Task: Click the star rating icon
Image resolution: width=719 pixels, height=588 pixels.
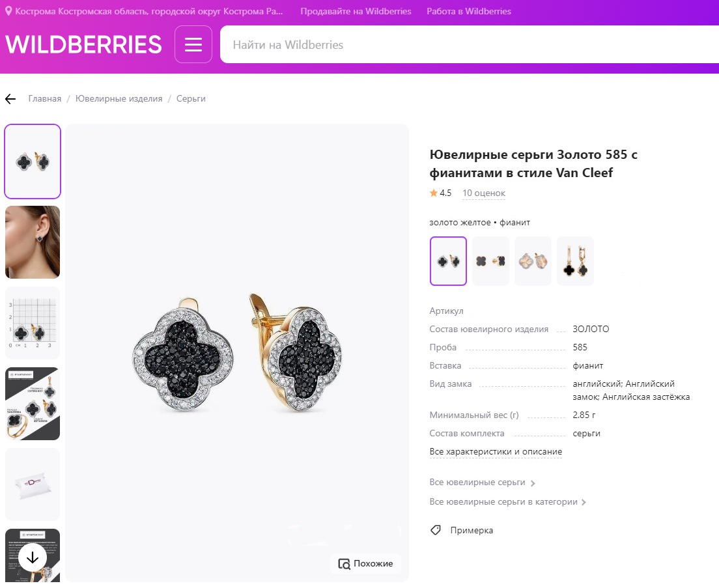Action: click(x=434, y=193)
